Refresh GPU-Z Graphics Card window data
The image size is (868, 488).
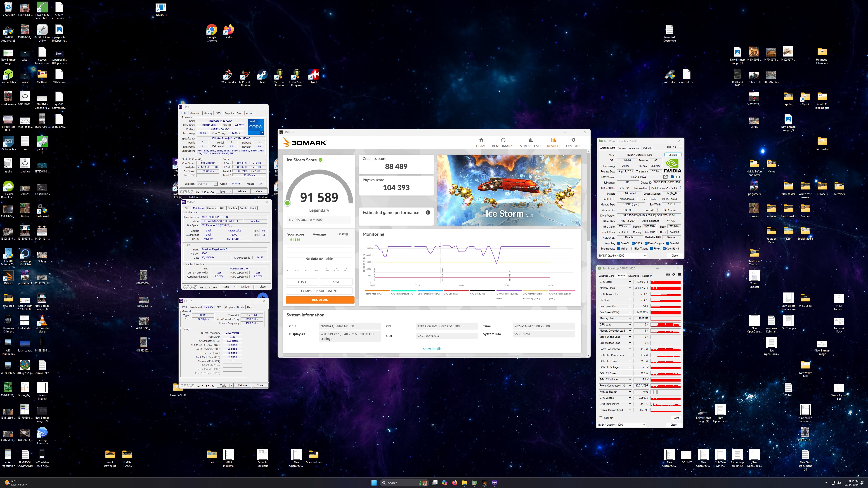click(x=675, y=147)
